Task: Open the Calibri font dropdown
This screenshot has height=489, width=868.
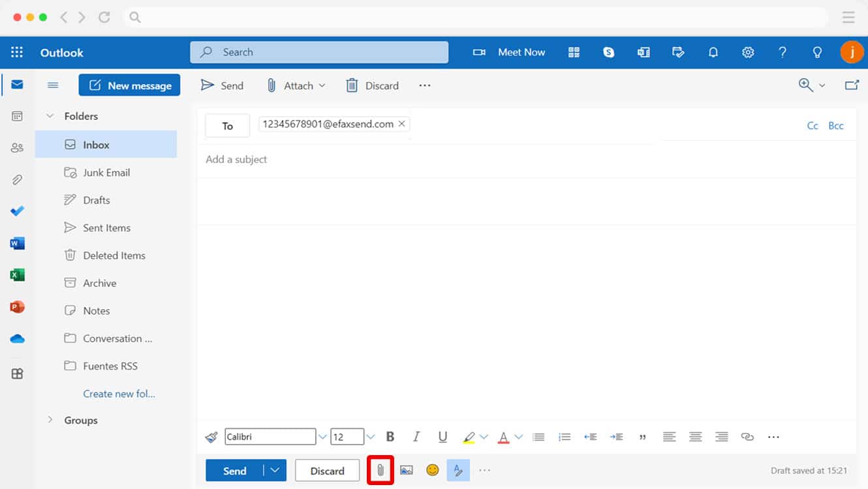Action: click(322, 436)
